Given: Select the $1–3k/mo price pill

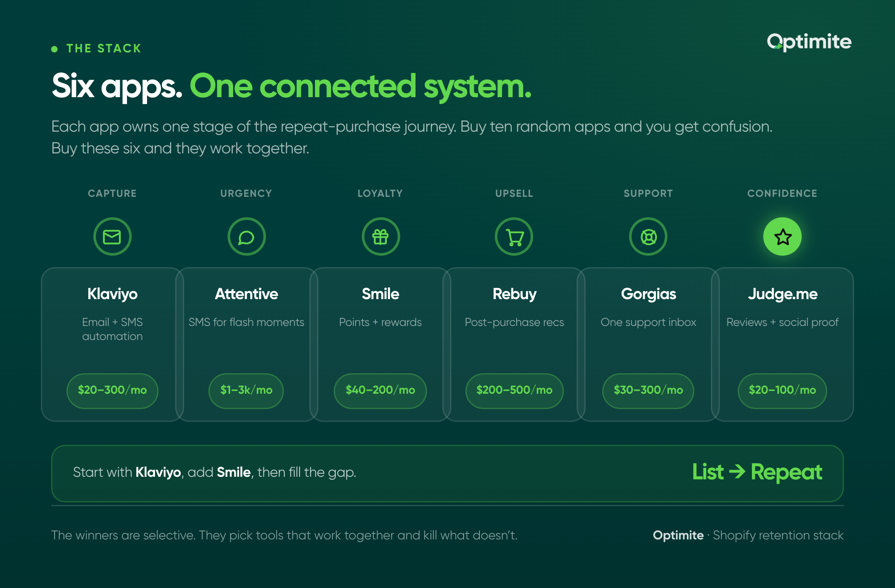Looking at the screenshot, I should (x=246, y=390).
